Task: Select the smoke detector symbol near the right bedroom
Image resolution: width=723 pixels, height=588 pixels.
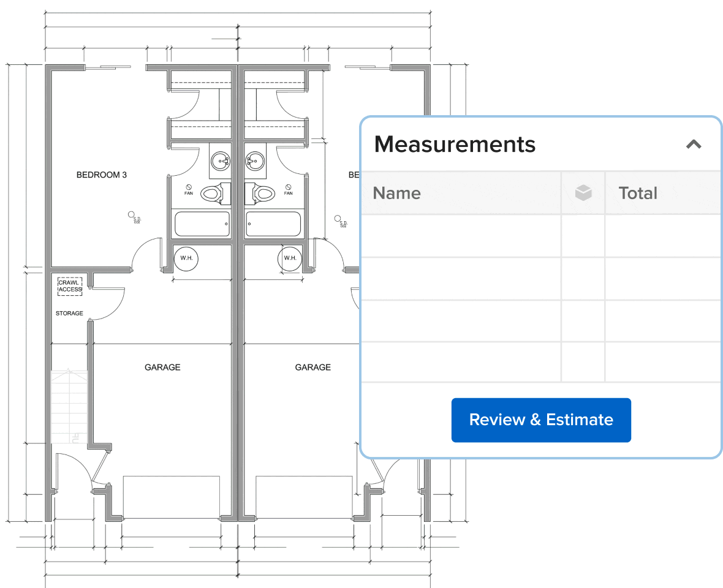Action: (x=338, y=219)
